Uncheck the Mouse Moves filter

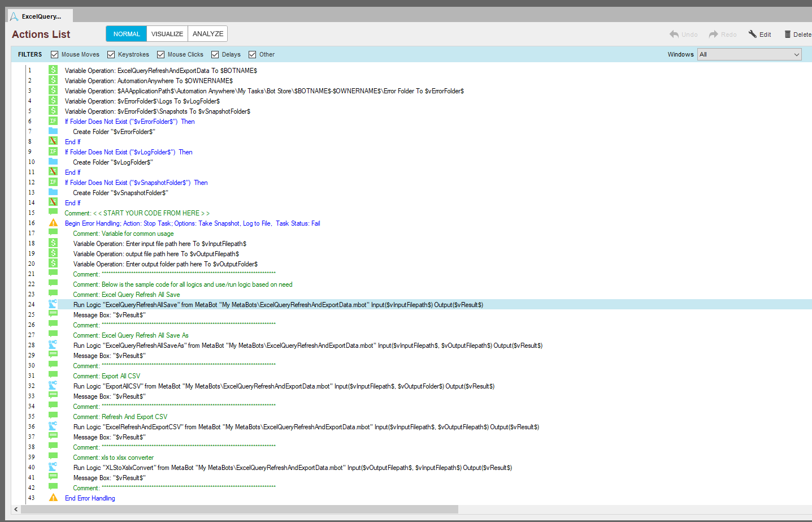(x=55, y=55)
